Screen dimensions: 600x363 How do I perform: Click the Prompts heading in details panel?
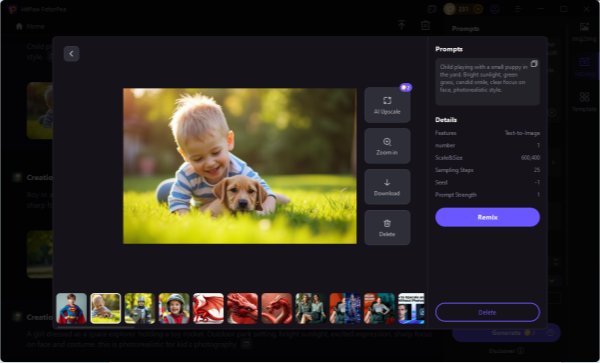449,49
